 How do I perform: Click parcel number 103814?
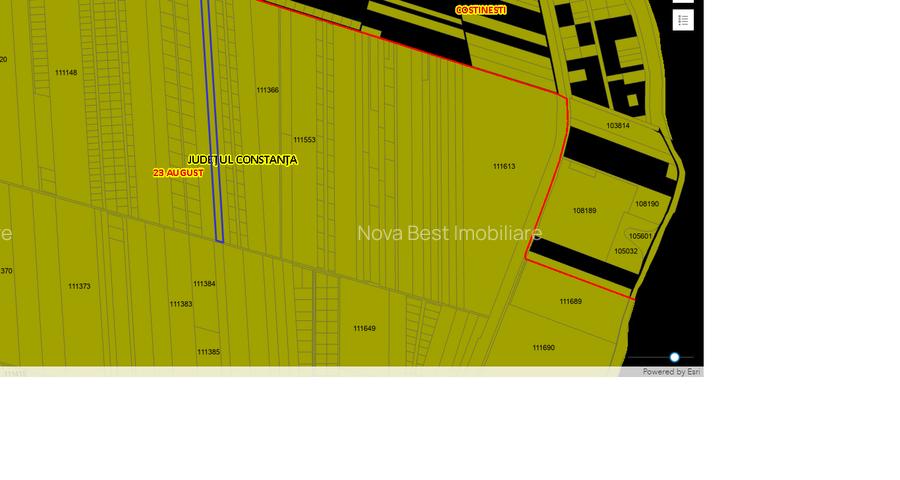(x=618, y=126)
